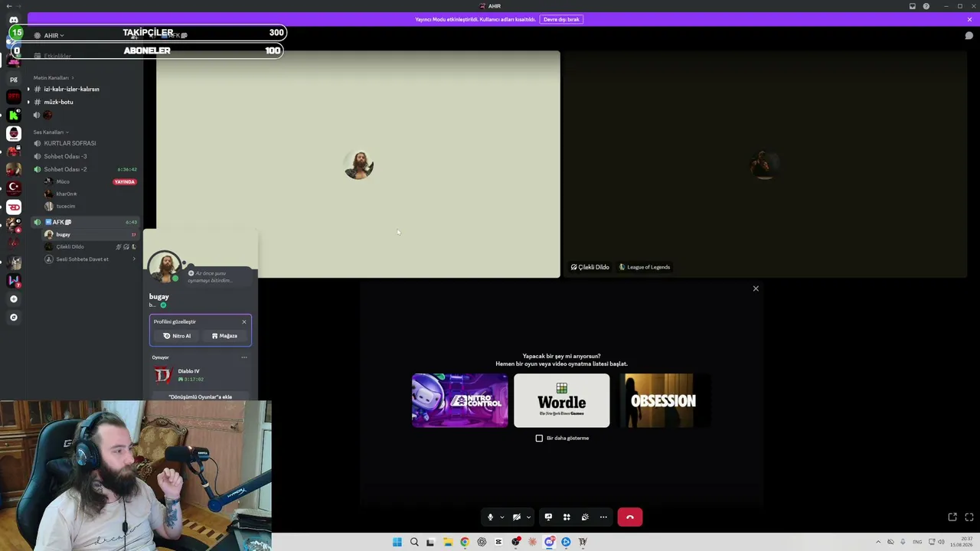Select user Müco in voice channel
This screenshot has width=980, height=551.
point(63,181)
